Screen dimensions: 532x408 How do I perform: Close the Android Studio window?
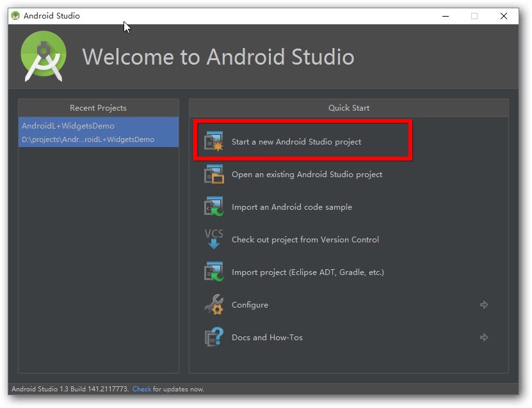(504, 16)
